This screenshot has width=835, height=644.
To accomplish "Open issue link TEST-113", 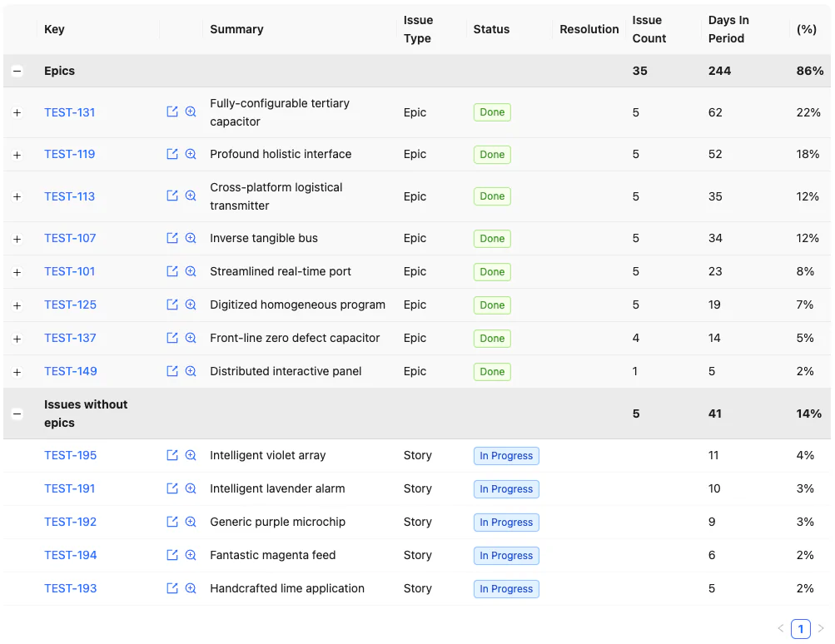I will (x=70, y=196).
